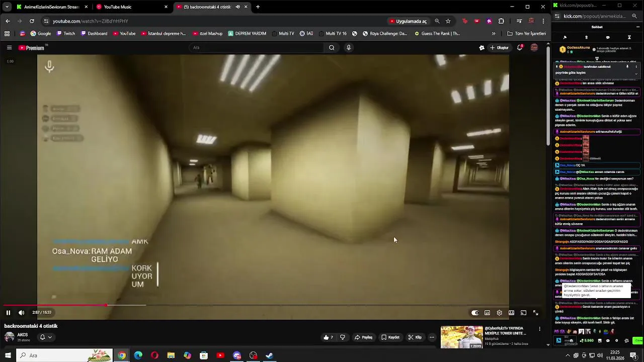Click the Paylaş share button
644x362 pixels.
(x=363, y=337)
